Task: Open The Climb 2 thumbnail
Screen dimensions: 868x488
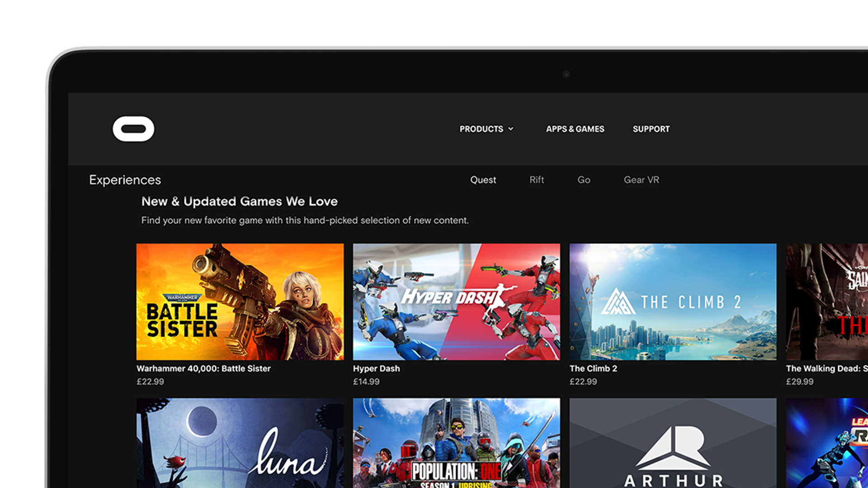Action: pos(673,302)
